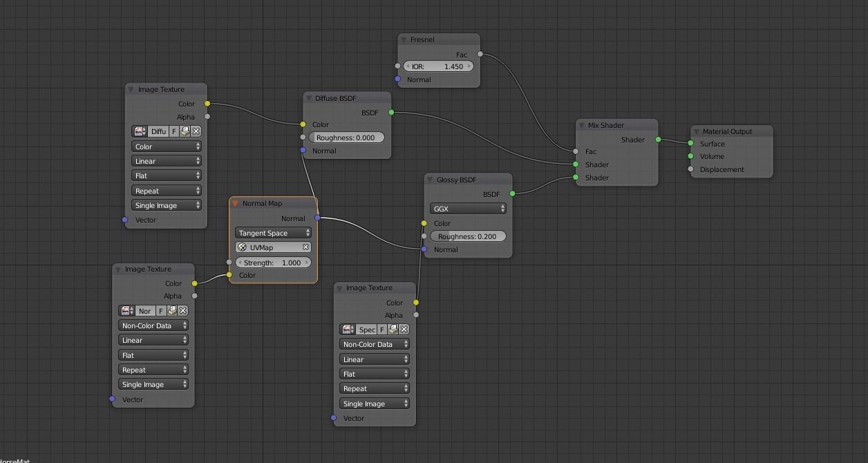Viewport: 868px width, 463px height.
Task: Open Linear interpolation dropdown in Diffu node
Action: coord(167,161)
